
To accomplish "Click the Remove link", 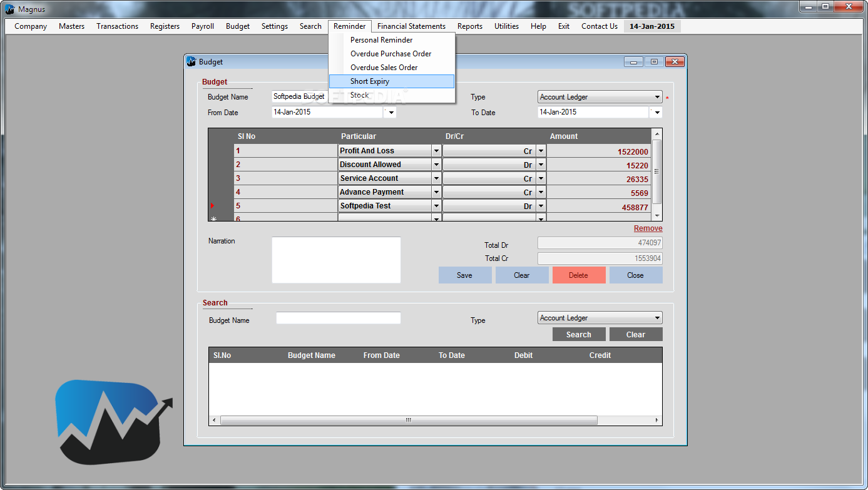I will pos(648,228).
